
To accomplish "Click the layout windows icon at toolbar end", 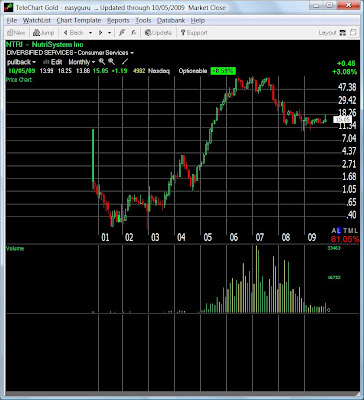I will point(353,33).
